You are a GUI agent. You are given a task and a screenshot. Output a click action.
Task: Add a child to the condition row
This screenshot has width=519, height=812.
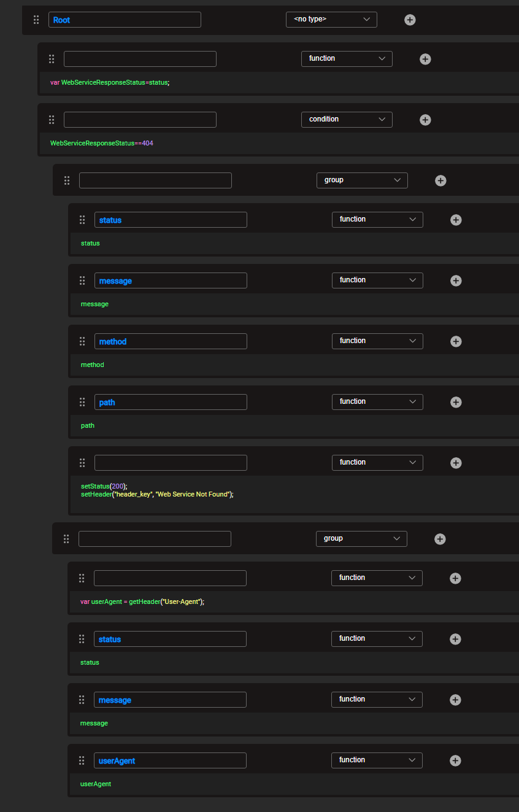tap(425, 120)
